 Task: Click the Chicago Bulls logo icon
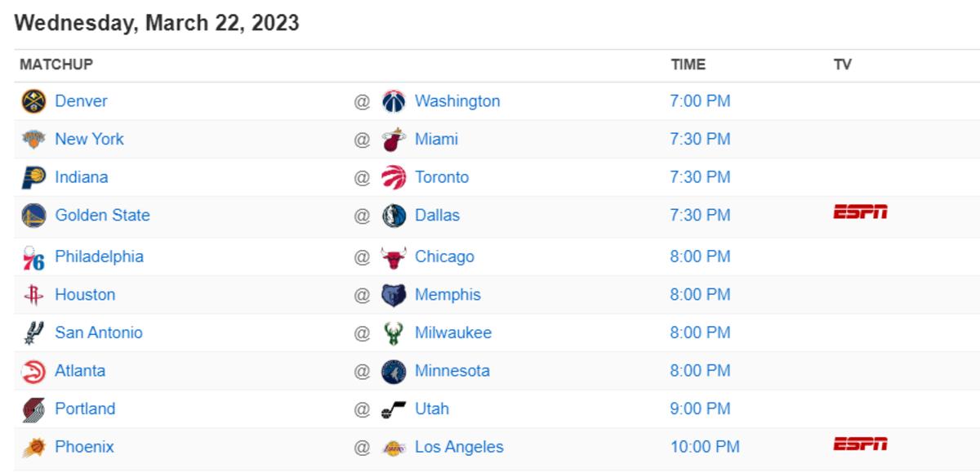[394, 257]
